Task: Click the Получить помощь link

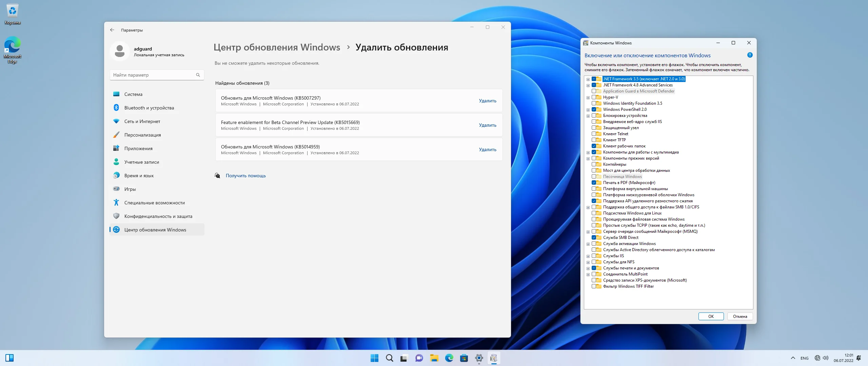Action: coord(245,176)
